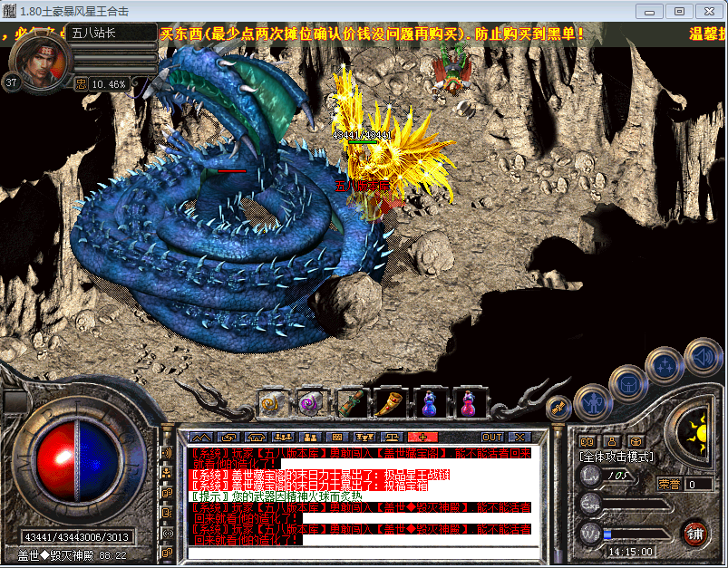The height and width of the screenshot is (568, 728).
Task: Use the gold spiral scroll in quickbar
Action: tap(272, 402)
